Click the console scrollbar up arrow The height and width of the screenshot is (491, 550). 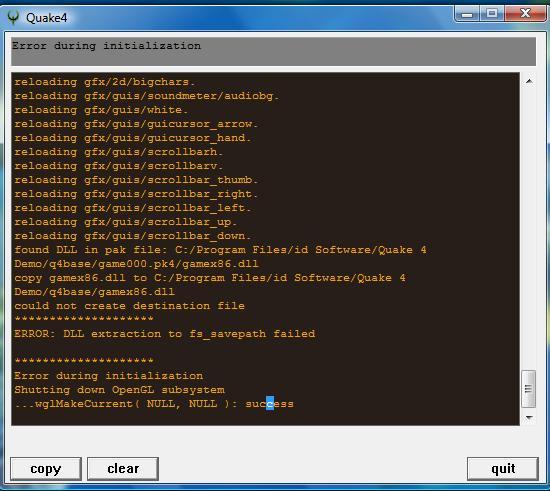(x=529, y=82)
